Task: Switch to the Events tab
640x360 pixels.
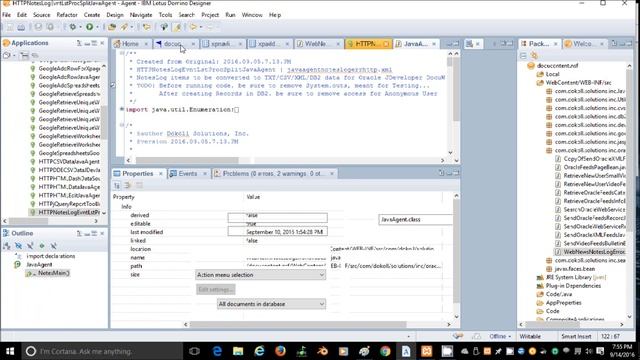Action: click(188, 173)
